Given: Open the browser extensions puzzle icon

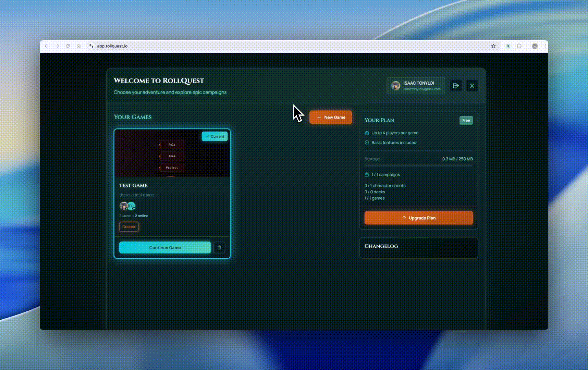Looking at the screenshot, I should click(x=519, y=46).
